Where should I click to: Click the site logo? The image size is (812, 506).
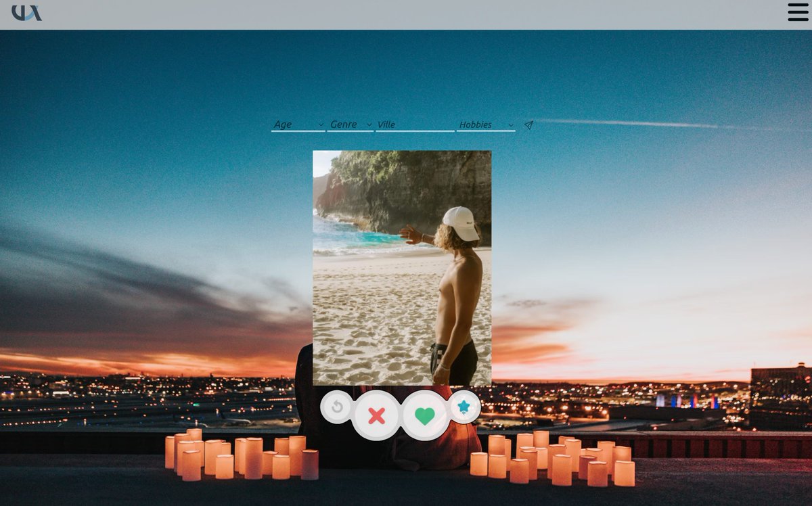pos(26,12)
